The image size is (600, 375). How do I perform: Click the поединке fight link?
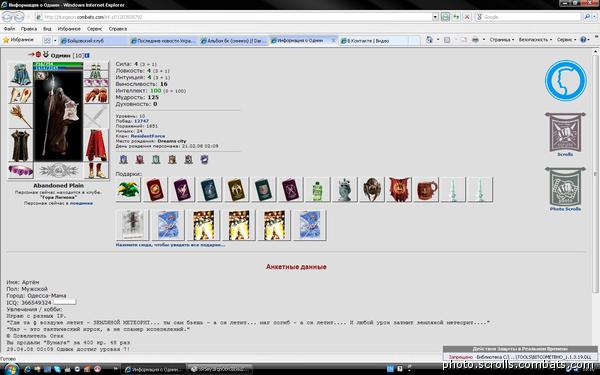tap(81, 203)
